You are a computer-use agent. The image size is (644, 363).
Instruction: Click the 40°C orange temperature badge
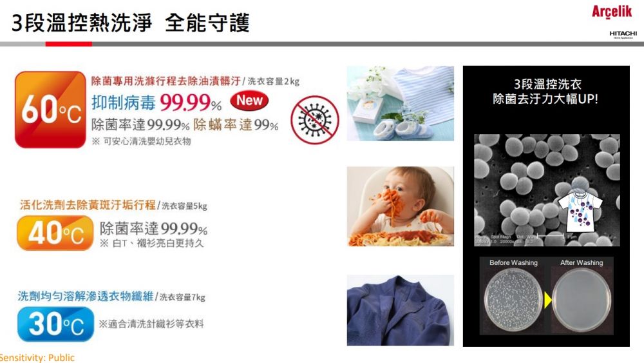pos(55,233)
